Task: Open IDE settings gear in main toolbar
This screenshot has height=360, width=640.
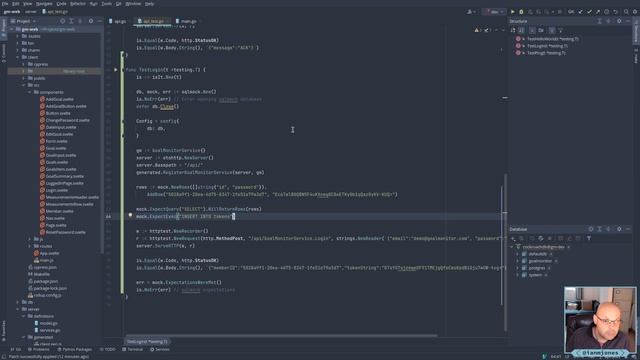Action: [635, 12]
